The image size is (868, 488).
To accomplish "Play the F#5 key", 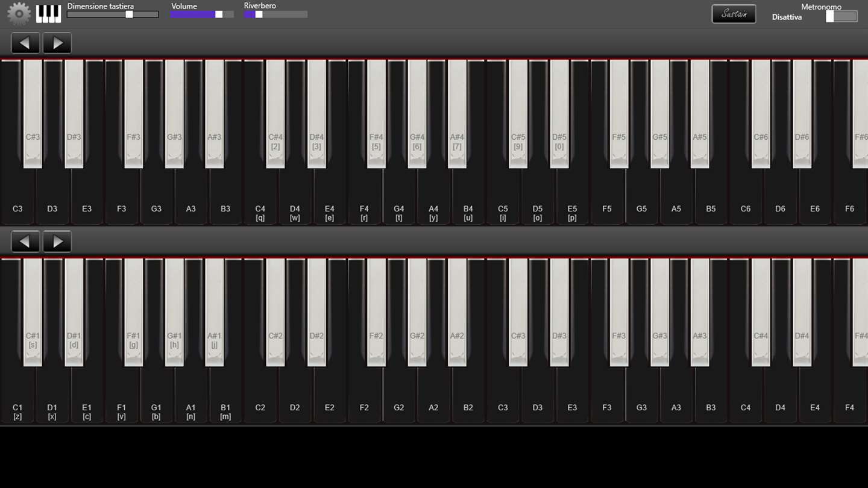I will [619, 114].
